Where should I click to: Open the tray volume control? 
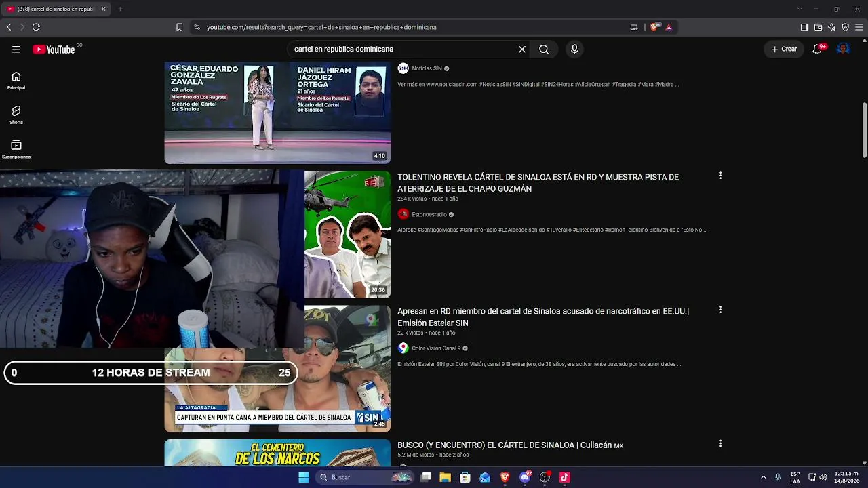tap(823, 477)
